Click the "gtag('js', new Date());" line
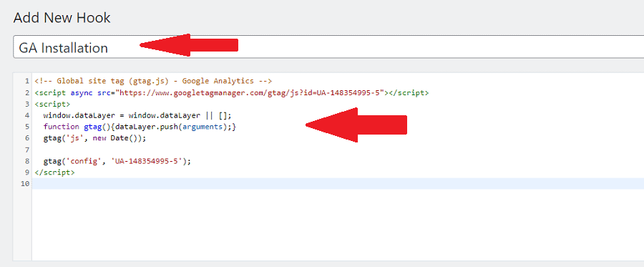Screen dimensions: 644x267 click(x=94, y=138)
